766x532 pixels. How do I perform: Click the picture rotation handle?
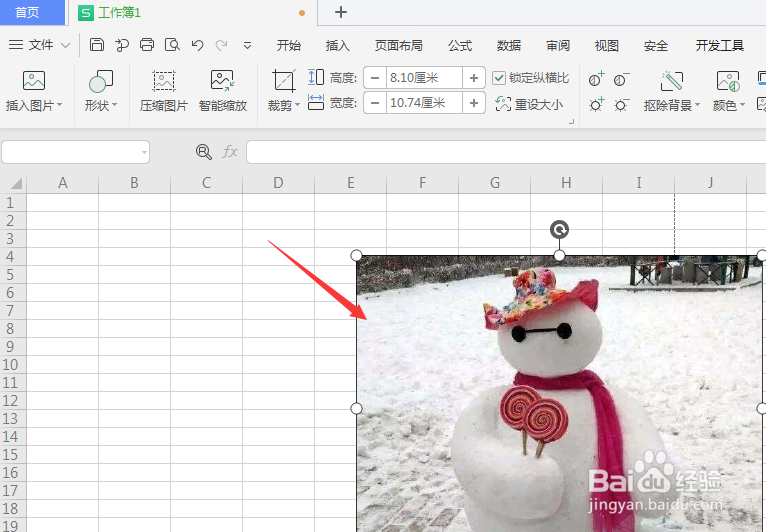pos(559,229)
